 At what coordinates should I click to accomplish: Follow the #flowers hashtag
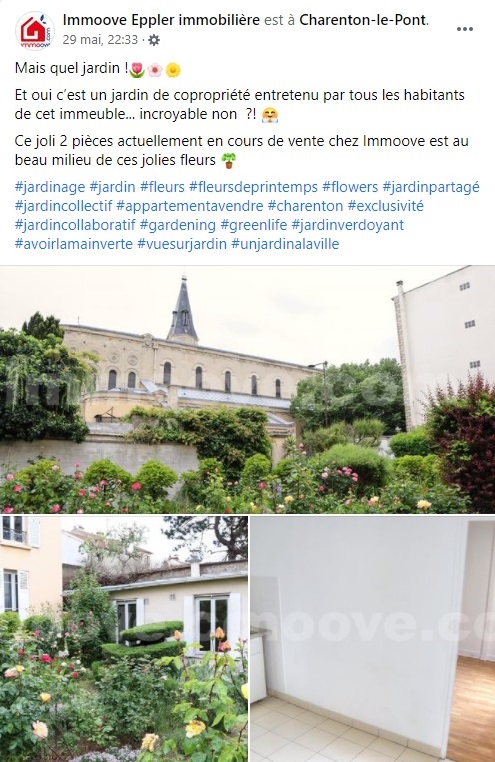coord(350,187)
